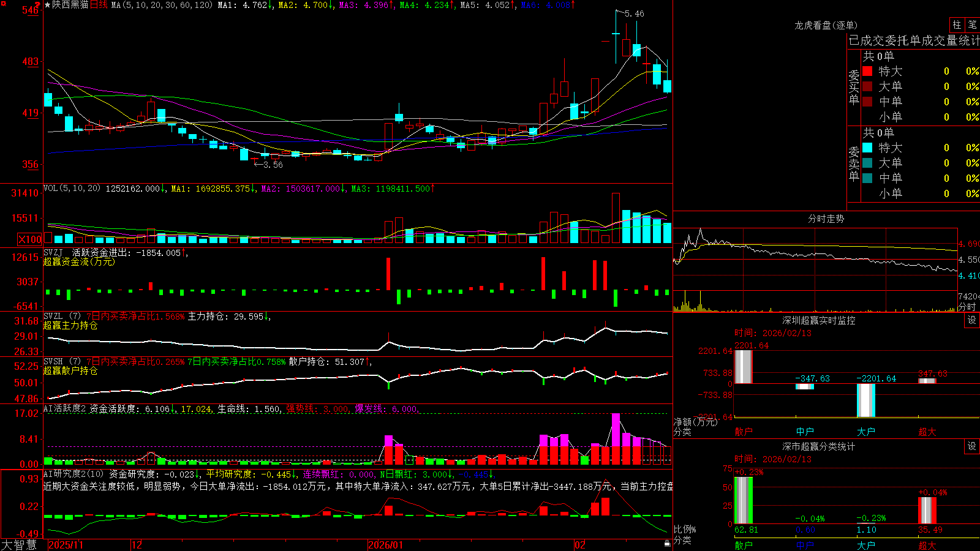Screen dimensions: 980x551
Task: Click the 5.46 high-price annotation
Action: click(x=634, y=13)
